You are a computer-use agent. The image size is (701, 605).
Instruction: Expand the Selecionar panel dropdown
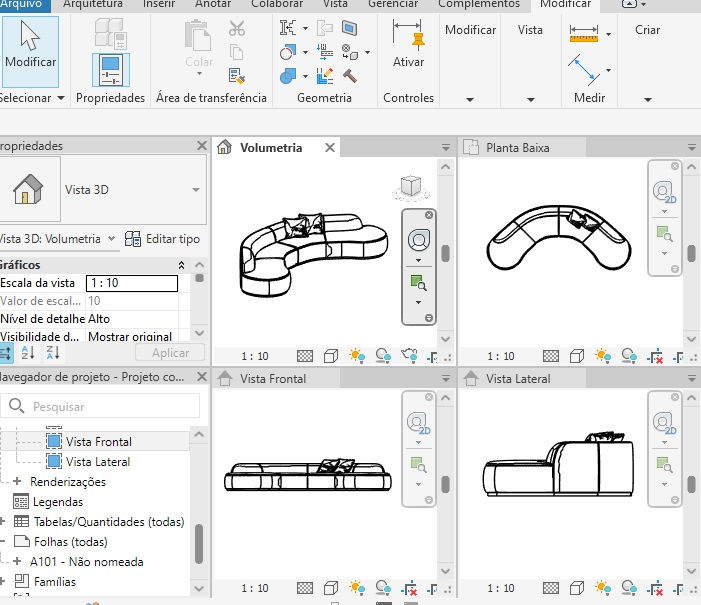(61, 97)
